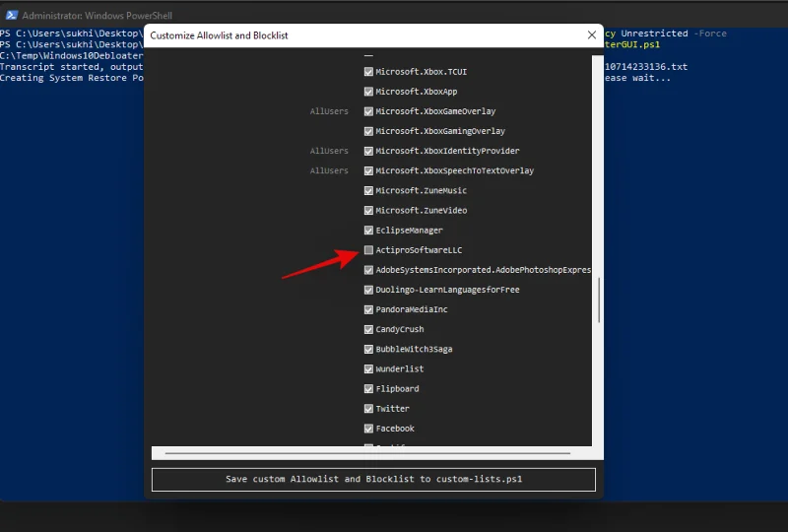Click the PowerShell icon in the title bar
The width and height of the screenshot is (788, 532).
[10, 16]
